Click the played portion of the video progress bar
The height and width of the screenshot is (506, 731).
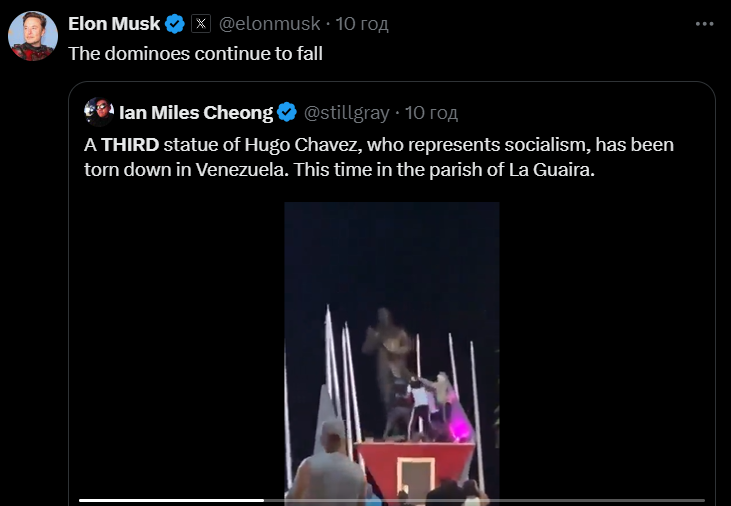[170, 500]
